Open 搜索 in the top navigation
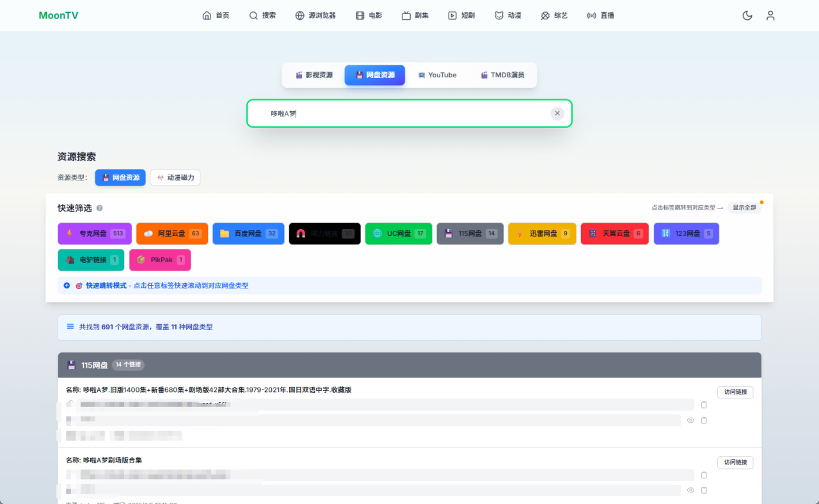Screen dimensions: 819x504 click(x=262, y=15)
